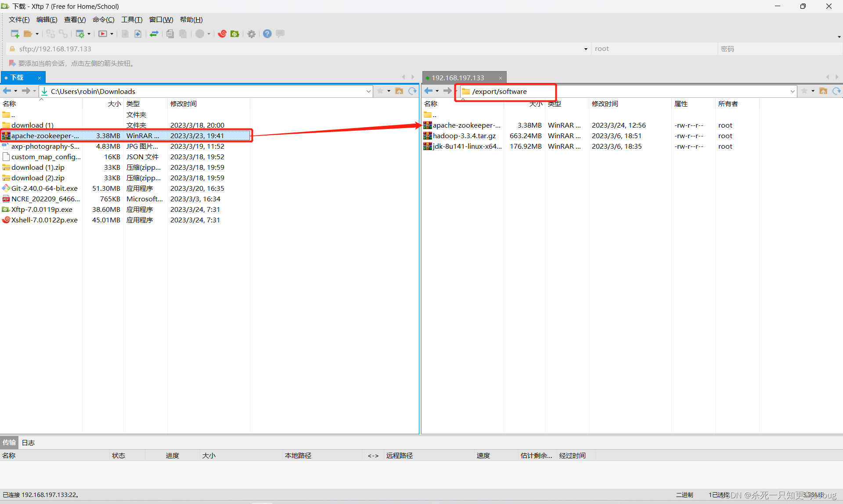Close the 下载 local tab

pos(40,78)
